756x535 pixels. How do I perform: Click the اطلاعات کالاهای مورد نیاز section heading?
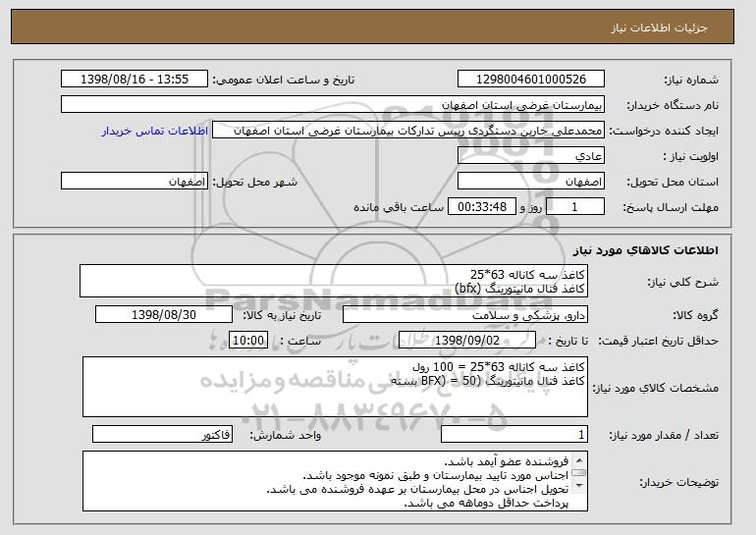pos(646,250)
